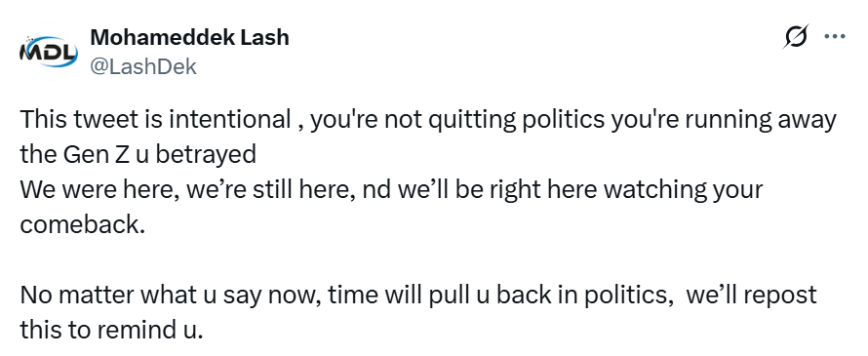Select the 'No matter what u say now' phrase
Viewport: 868px width, 356px height.
tap(171, 296)
